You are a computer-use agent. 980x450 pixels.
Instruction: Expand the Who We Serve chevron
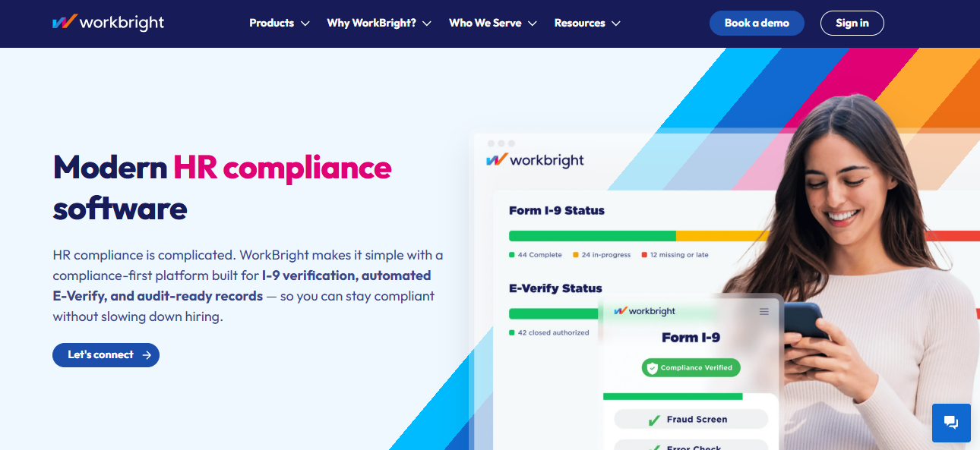click(x=533, y=24)
